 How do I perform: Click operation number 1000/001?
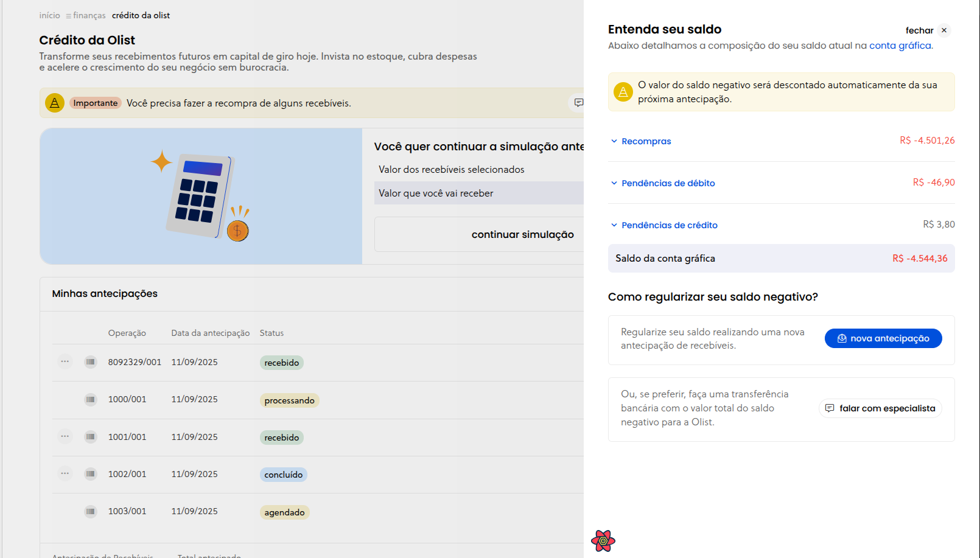click(127, 399)
